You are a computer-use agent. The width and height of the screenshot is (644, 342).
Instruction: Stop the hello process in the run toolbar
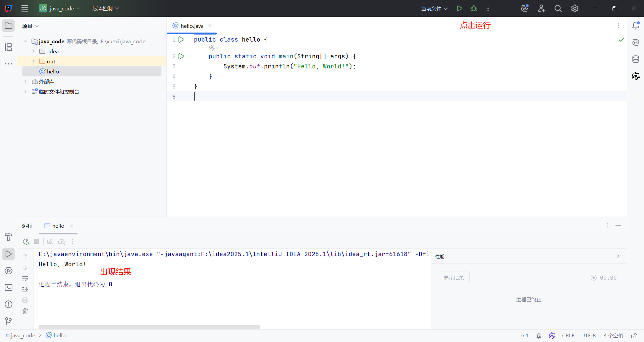[x=37, y=241]
